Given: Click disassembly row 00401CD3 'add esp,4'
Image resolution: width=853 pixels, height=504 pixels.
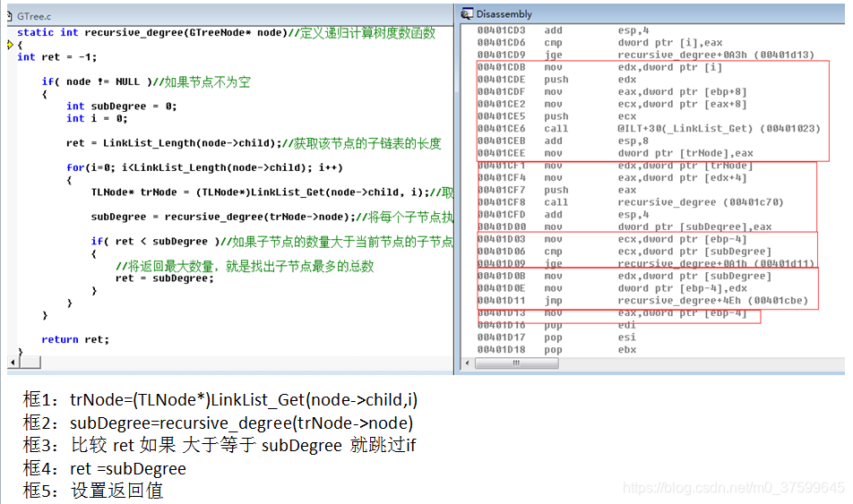Looking at the screenshot, I should tap(563, 30).
